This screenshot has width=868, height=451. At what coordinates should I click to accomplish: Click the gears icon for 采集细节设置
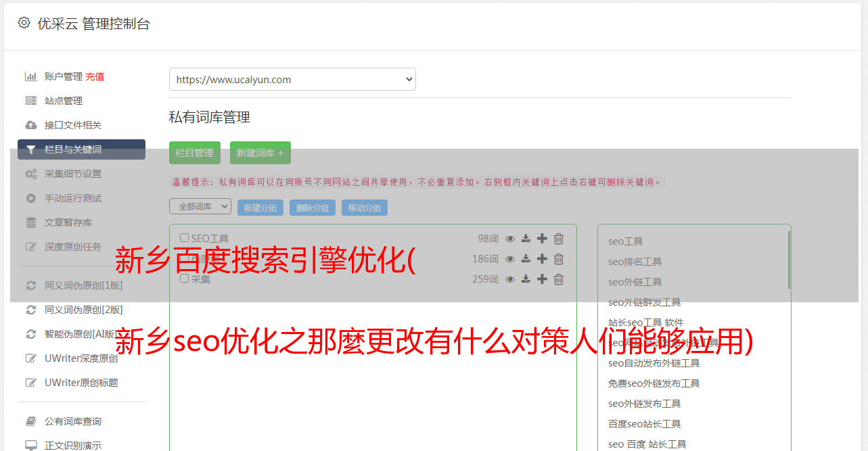pos(31,174)
